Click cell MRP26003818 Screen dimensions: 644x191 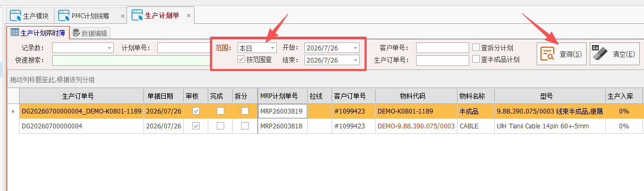pos(283,126)
